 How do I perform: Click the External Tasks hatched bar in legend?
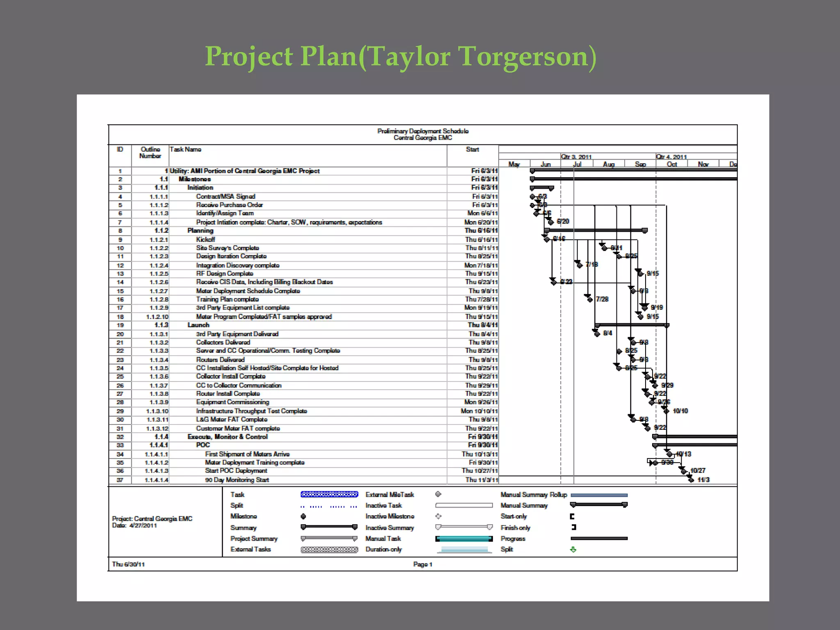329,550
